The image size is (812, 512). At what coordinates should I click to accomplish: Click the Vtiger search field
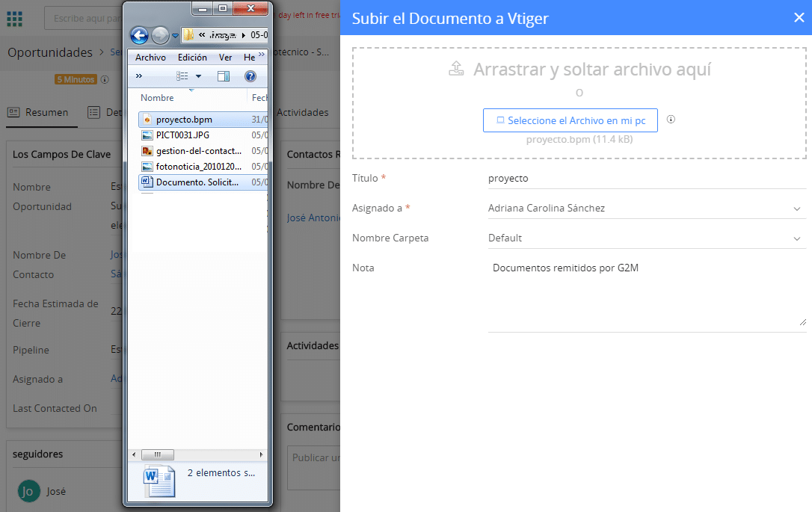point(85,18)
